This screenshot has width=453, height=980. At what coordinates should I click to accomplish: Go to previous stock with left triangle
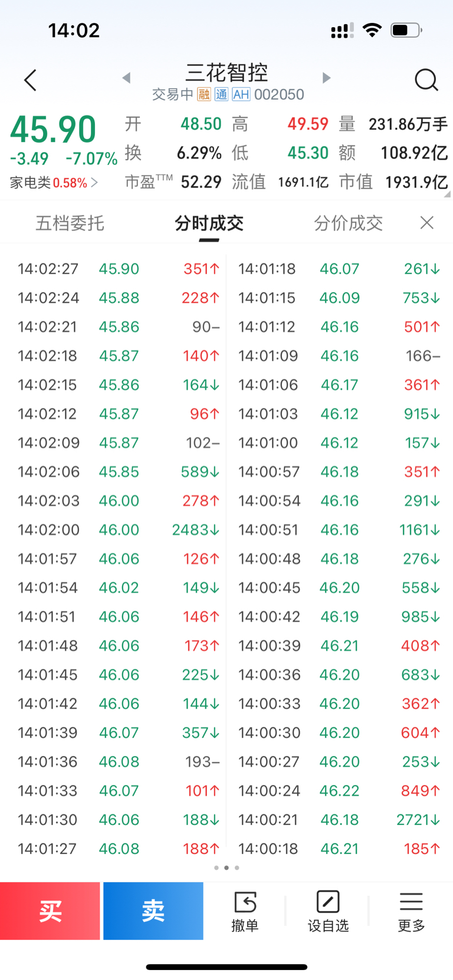pyautogui.click(x=126, y=78)
